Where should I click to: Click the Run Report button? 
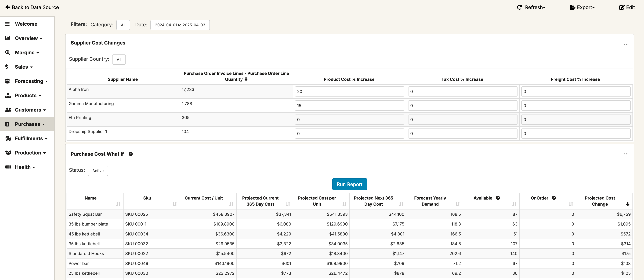[349, 184]
